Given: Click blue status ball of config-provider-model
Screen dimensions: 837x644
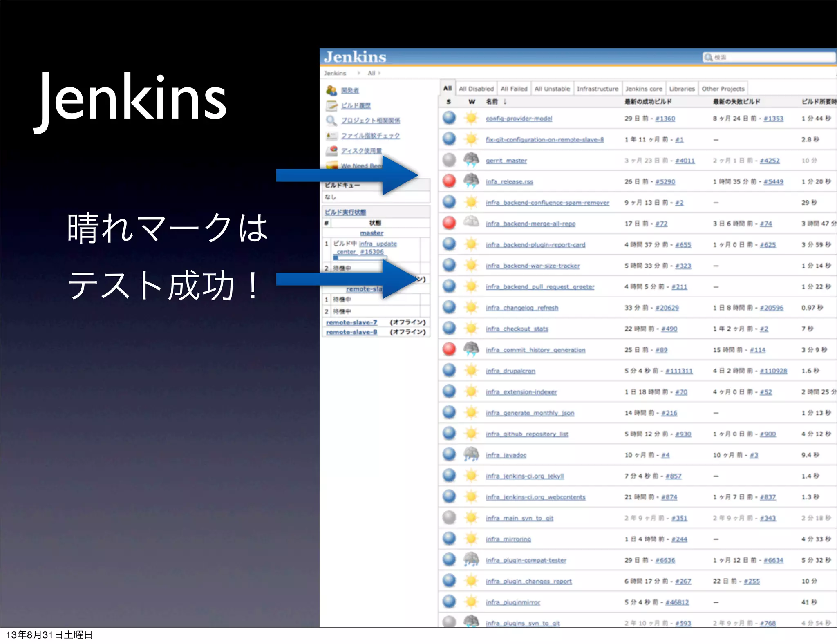Looking at the screenshot, I should pyautogui.click(x=449, y=118).
